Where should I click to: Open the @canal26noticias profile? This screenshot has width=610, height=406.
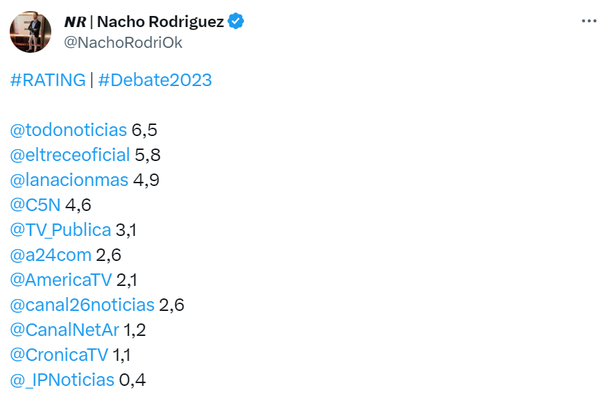click(82, 305)
